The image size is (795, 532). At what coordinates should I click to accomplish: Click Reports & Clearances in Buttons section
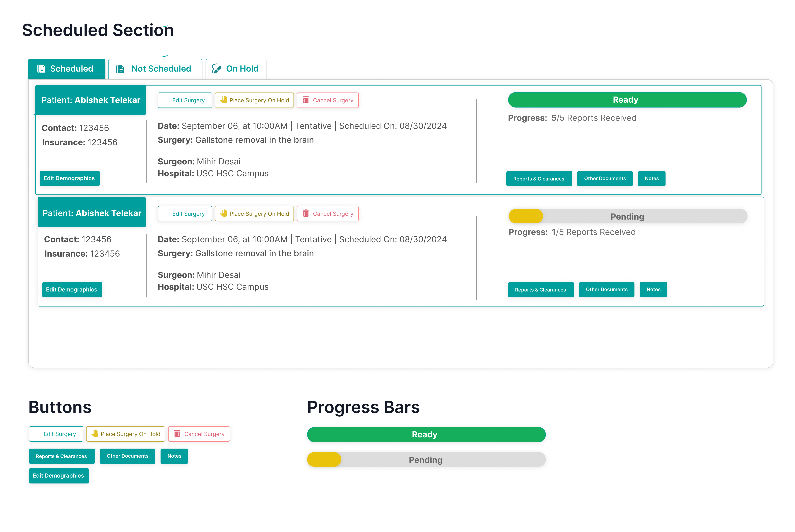(x=62, y=456)
